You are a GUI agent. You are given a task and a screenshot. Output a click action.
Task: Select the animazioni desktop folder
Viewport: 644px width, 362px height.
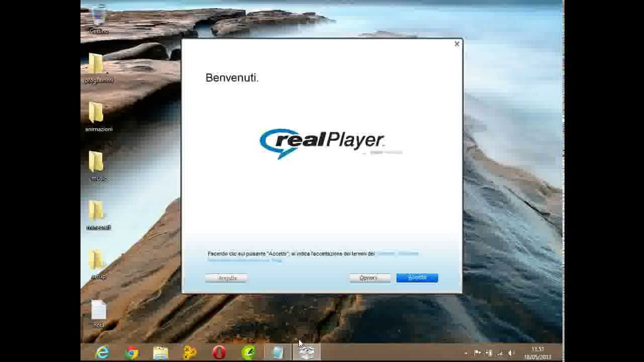point(99,117)
